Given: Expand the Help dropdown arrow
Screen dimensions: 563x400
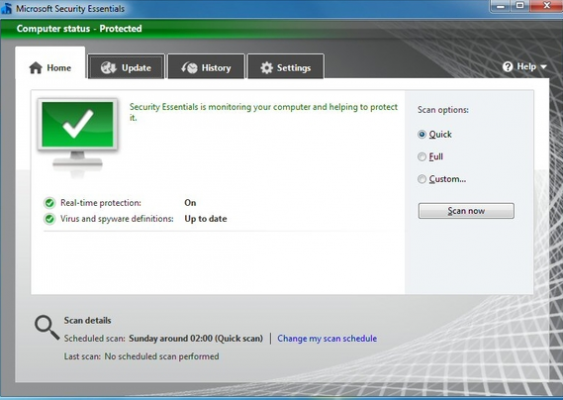Looking at the screenshot, I should pyautogui.click(x=543, y=67).
